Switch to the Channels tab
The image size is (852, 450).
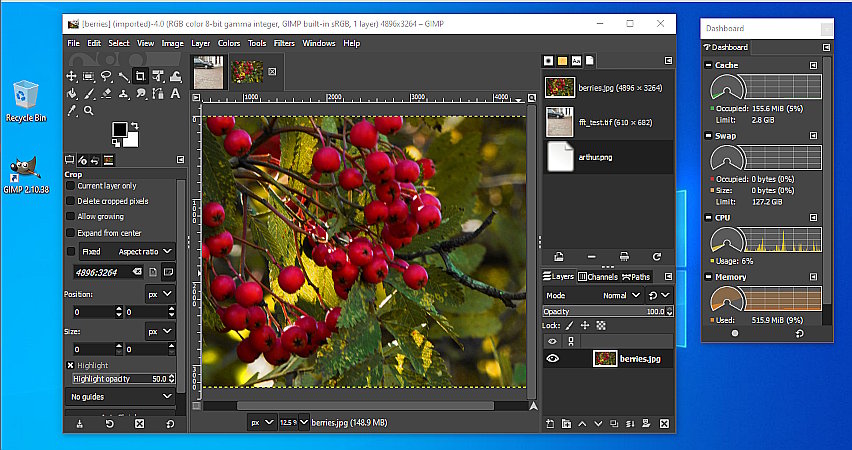pyautogui.click(x=598, y=277)
